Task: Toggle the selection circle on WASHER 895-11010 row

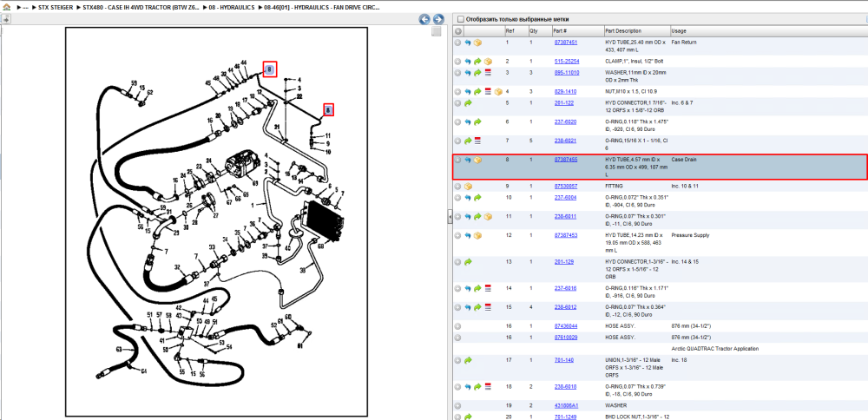Action: click(x=457, y=73)
